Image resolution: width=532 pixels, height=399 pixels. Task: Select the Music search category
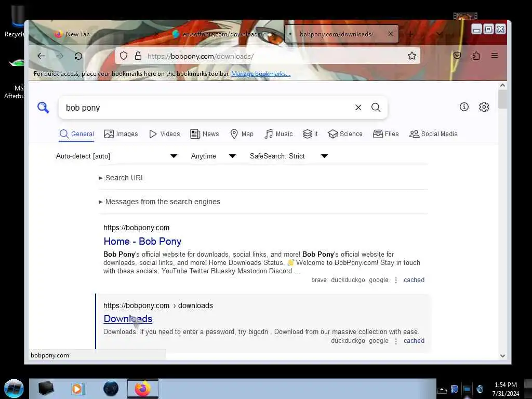pos(278,134)
